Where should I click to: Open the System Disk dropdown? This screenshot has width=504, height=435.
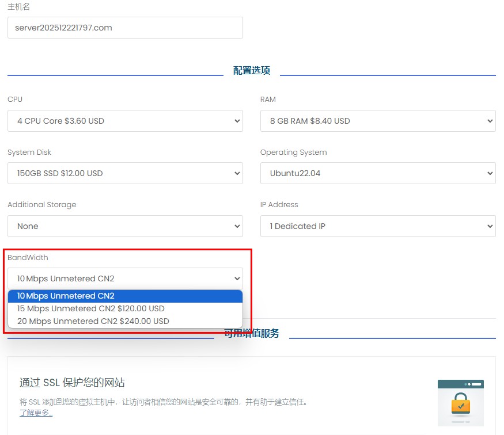click(x=125, y=173)
